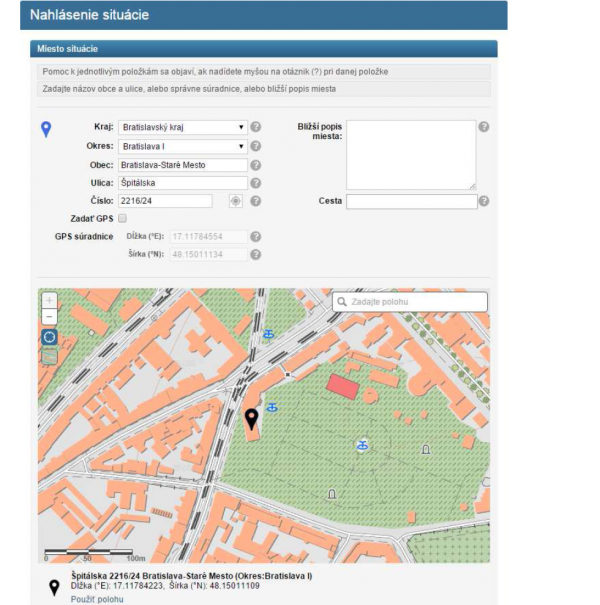Screen dimensions: 600x605
Task: Switch map layer with the layer thumbnail button
Action: (49, 357)
